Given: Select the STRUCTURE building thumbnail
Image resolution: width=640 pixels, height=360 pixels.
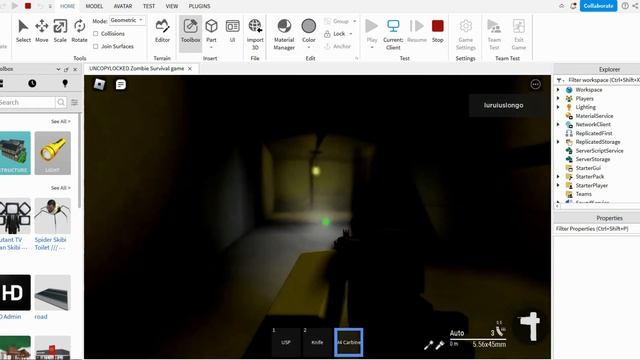Looking at the screenshot, I should [x=14, y=153].
